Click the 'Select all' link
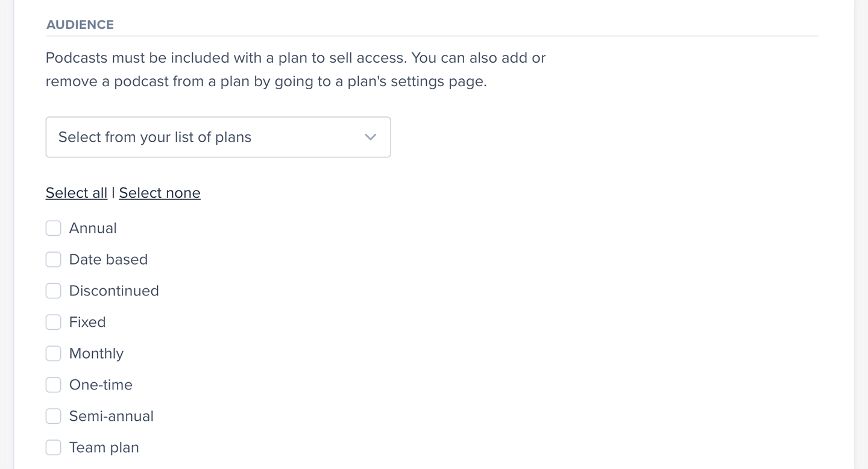The image size is (868, 469). click(77, 193)
